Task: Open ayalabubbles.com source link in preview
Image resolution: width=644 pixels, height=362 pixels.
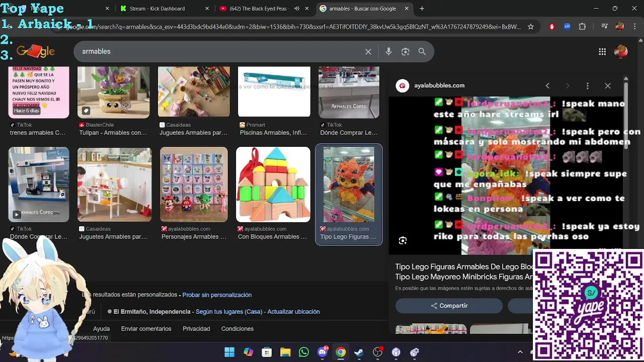Action: pyautogui.click(x=439, y=85)
